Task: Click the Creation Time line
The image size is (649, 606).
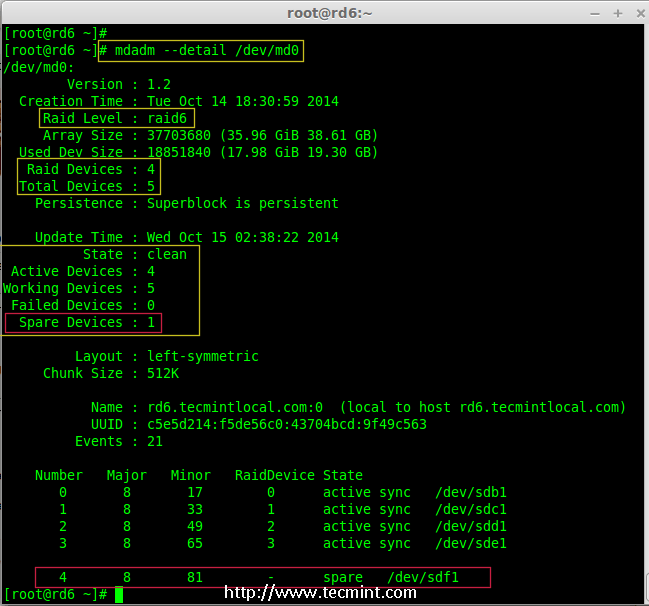Action: coord(179,101)
